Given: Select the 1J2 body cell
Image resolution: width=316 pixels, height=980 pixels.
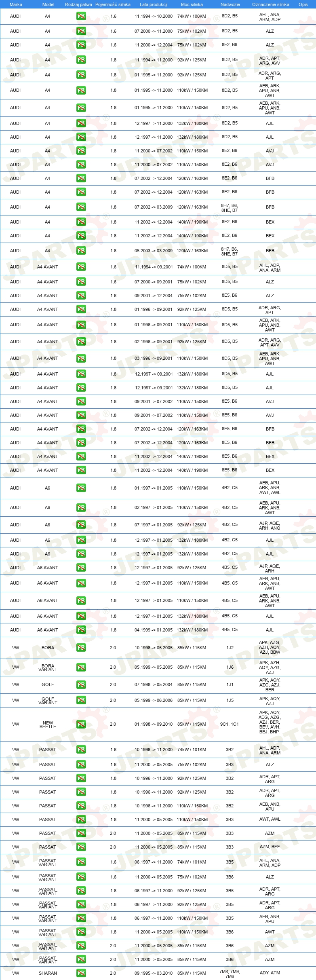Looking at the screenshot, I should pos(230,648).
